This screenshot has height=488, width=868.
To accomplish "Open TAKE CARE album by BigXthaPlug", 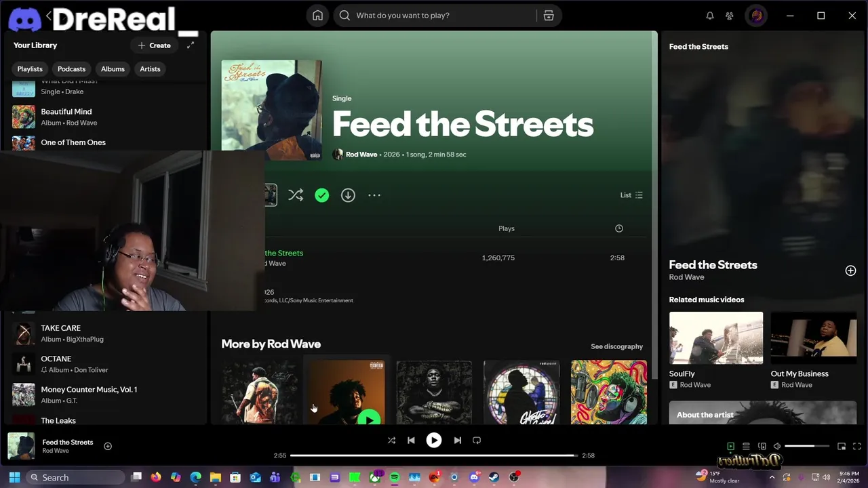I will (105, 333).
